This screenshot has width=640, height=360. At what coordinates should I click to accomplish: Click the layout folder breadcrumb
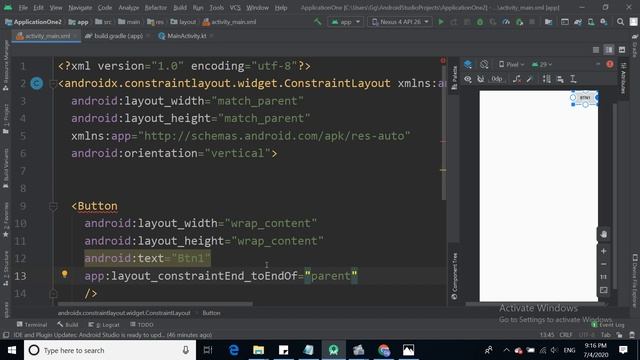(183, 22)
